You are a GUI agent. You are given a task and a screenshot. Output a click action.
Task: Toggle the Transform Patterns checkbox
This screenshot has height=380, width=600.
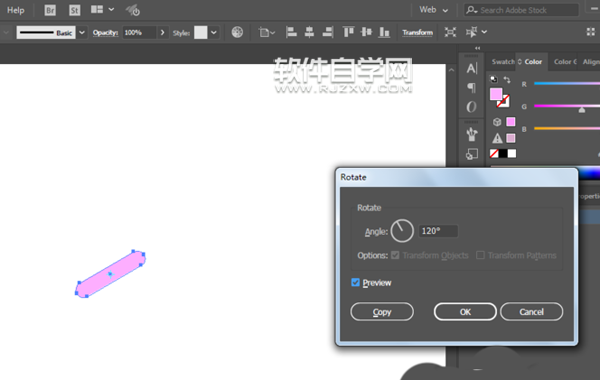pos(480,255)
